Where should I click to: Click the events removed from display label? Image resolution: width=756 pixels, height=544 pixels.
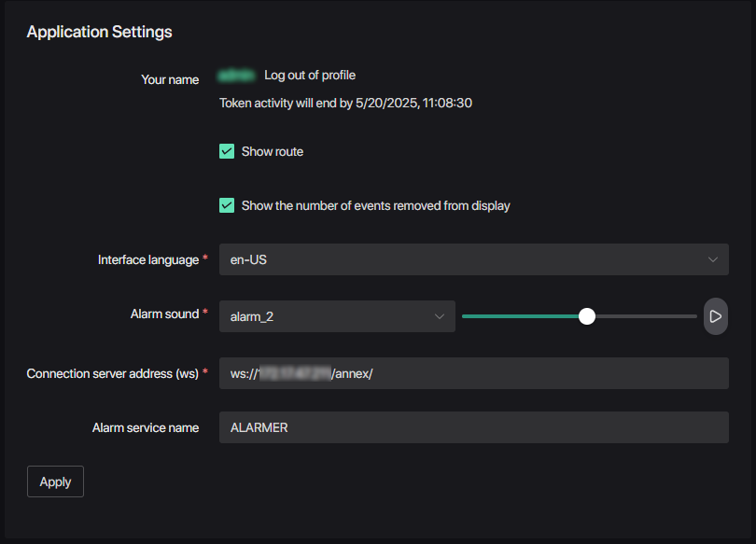click(x=375, y=205)
